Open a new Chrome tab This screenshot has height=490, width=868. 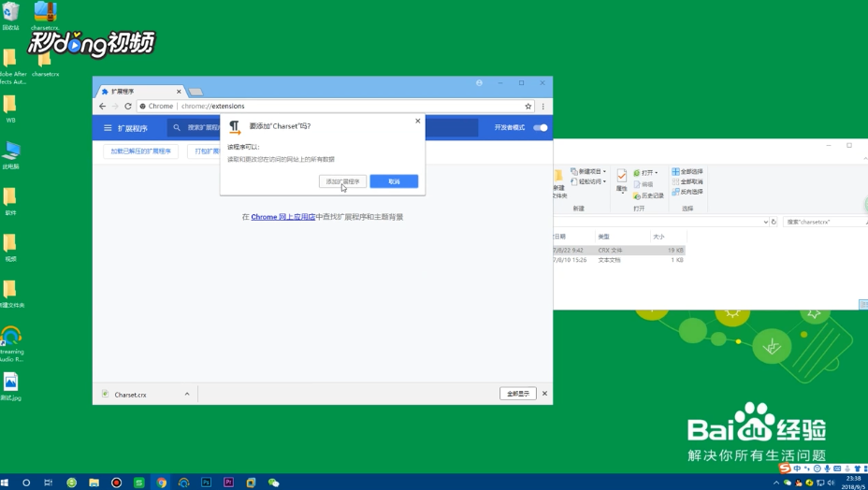coord(195,92)
